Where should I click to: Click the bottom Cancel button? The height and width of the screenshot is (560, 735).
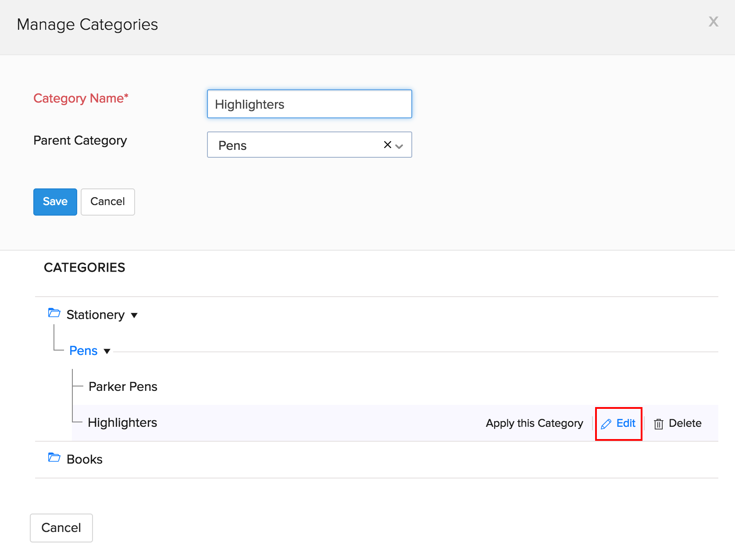click(61, 528)
